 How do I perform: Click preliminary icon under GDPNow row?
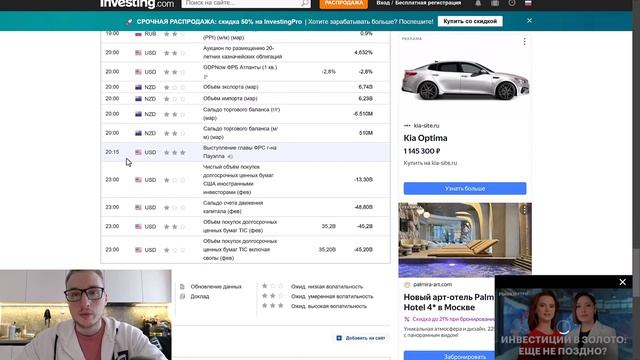(205, 77)
